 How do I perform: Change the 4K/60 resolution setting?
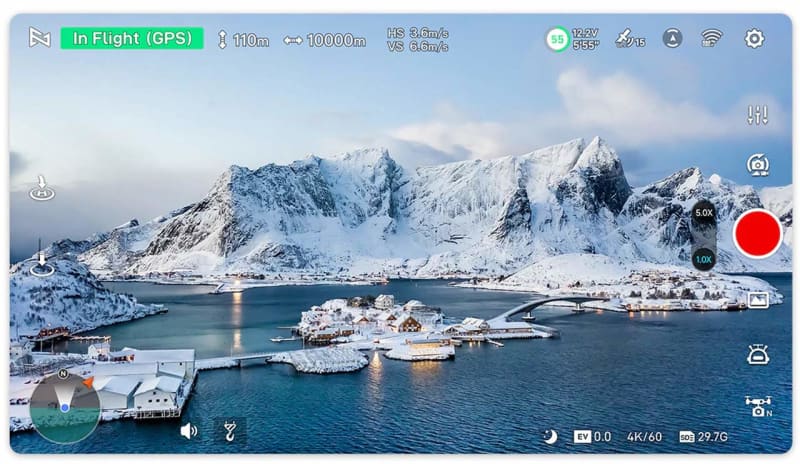point(644,437)
